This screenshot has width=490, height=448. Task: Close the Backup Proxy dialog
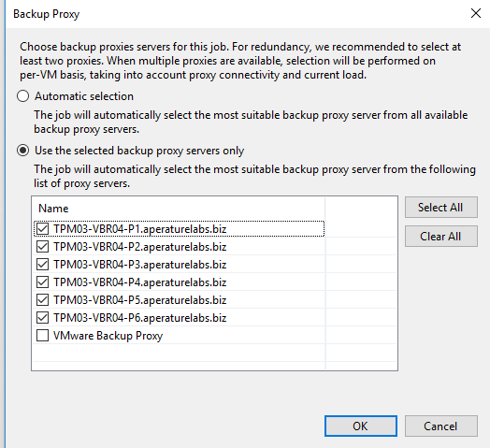tap(476, 13)
